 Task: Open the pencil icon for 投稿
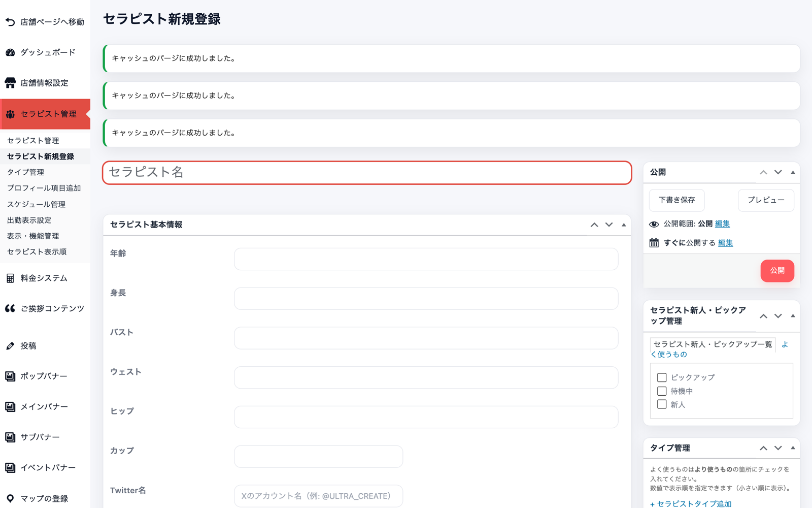coord(10,346)
